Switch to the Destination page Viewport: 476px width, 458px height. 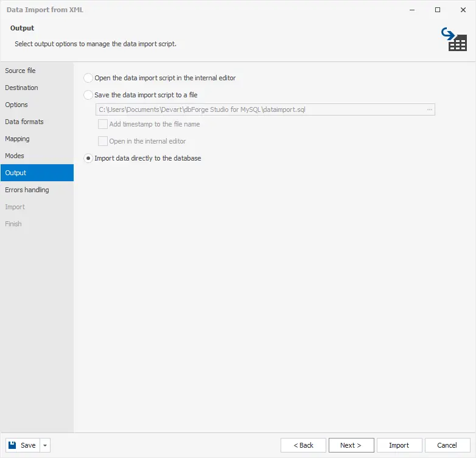[x=22, y=88]
